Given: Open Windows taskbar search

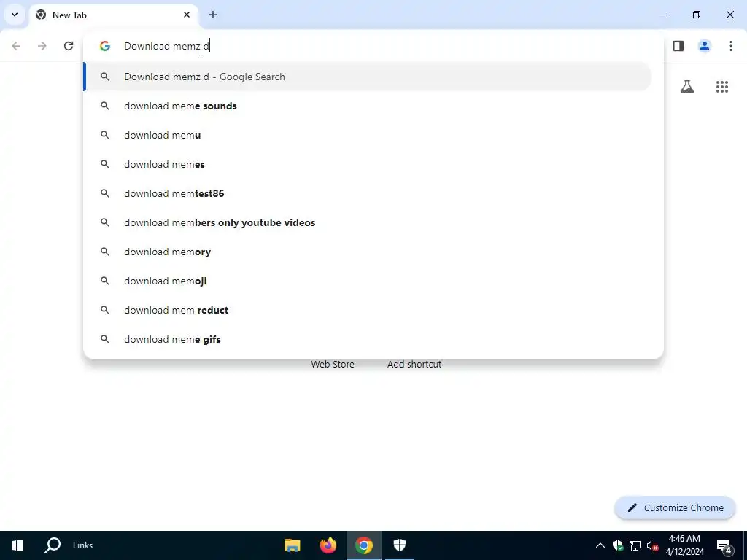Looking at the screenshot, I should (53, 545).
